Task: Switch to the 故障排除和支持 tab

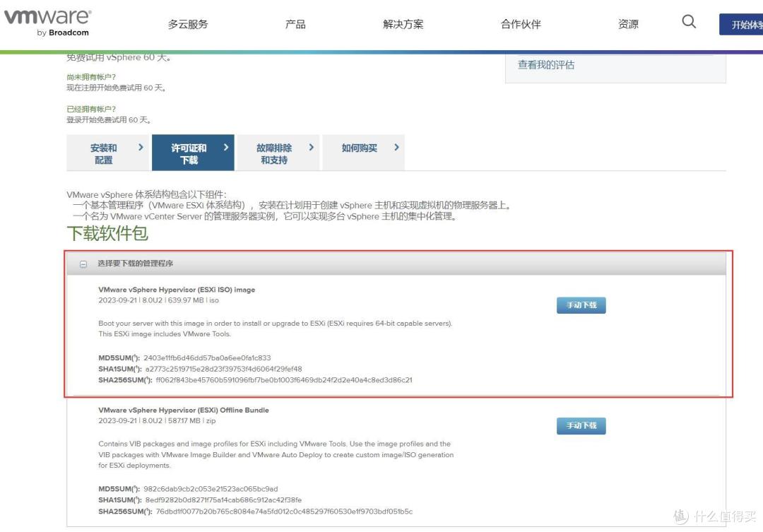Action: (278, 153)
